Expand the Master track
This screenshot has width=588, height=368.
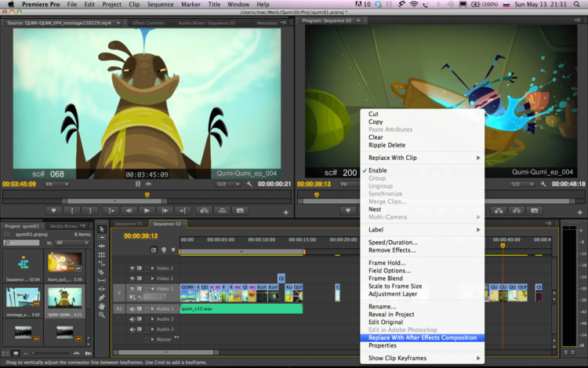152,340
